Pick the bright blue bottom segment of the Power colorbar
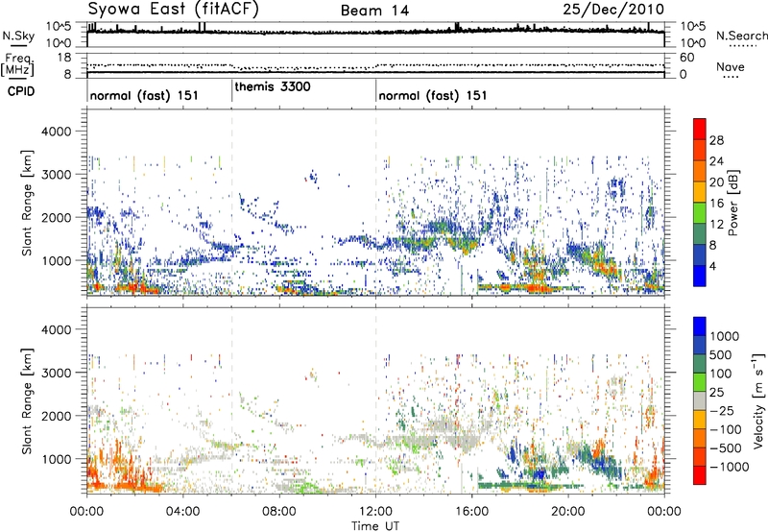 pos(700,277)
